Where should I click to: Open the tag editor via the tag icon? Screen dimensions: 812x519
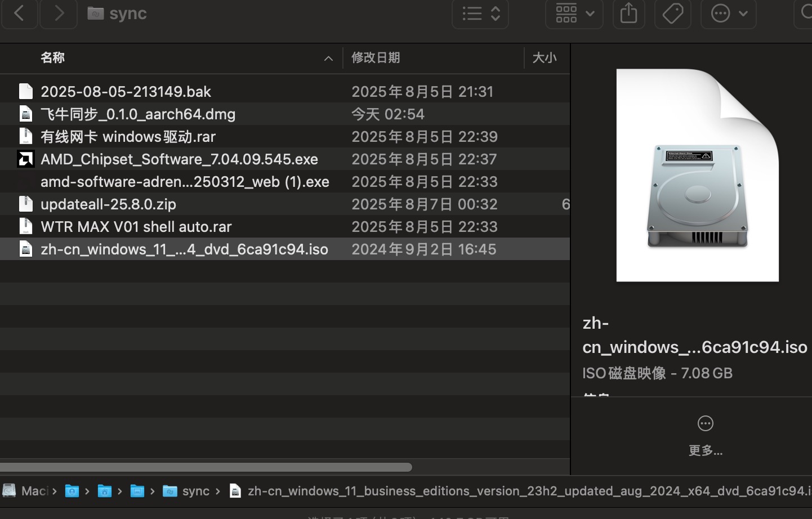coord(673,13)
